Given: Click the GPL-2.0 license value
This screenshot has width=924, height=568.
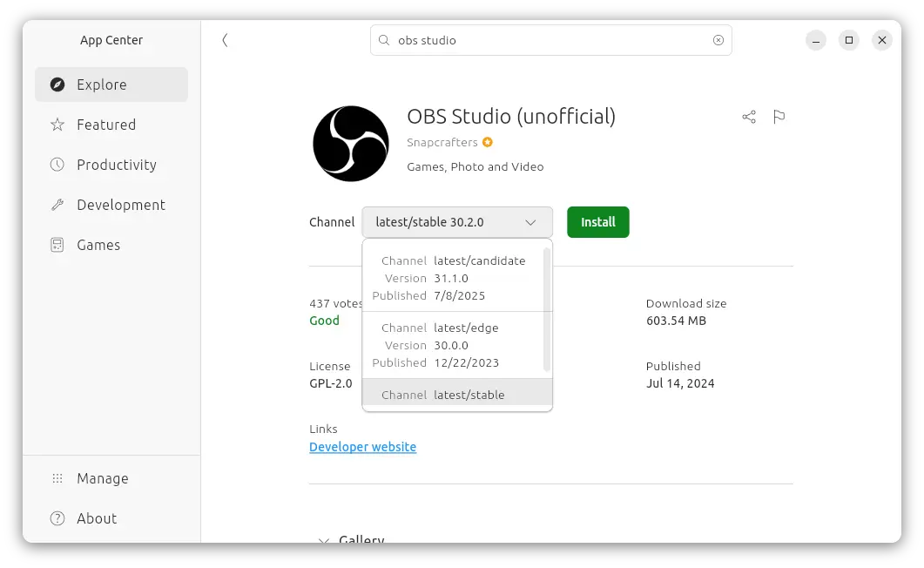Looking at the screenshot, I should (x=331, y=383).
